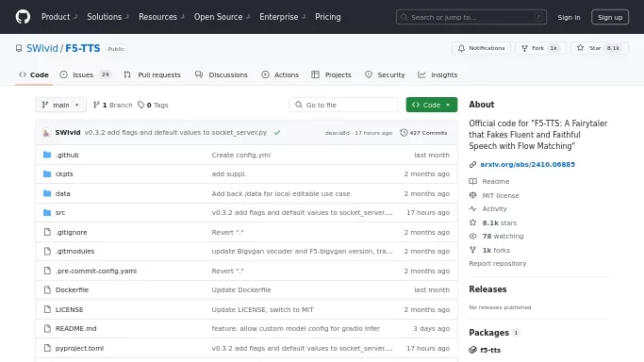Open the Enterprise menu dropdown
Image resolution: width=644 pixels, height=362 pixels.
pos(282,17)
